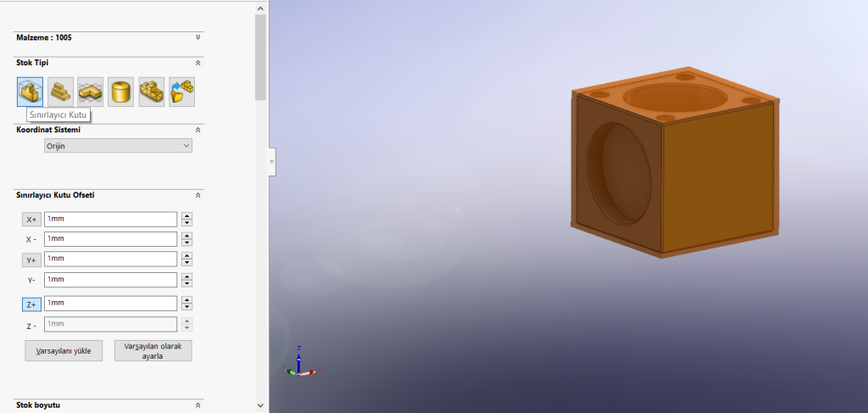Click the coordinate axis triad in the viewport
This screenshot has width=868, height=413.
(x=298, y=363)
